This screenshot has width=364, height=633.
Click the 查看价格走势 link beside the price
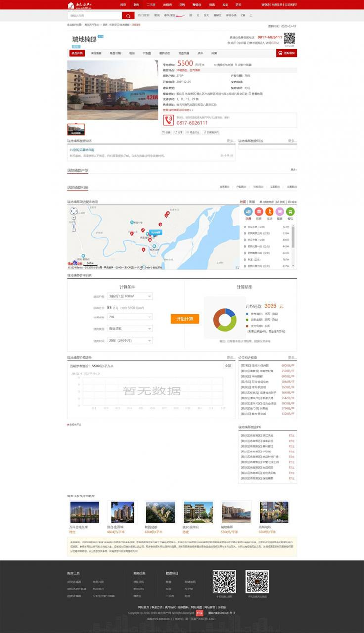click(x=224, y=65)
